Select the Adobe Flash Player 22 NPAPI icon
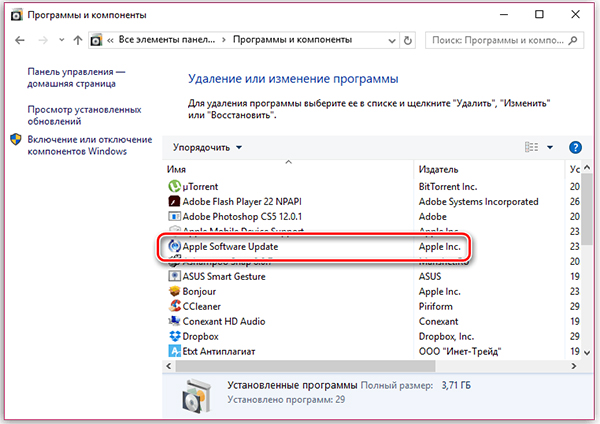 (173, 201)
